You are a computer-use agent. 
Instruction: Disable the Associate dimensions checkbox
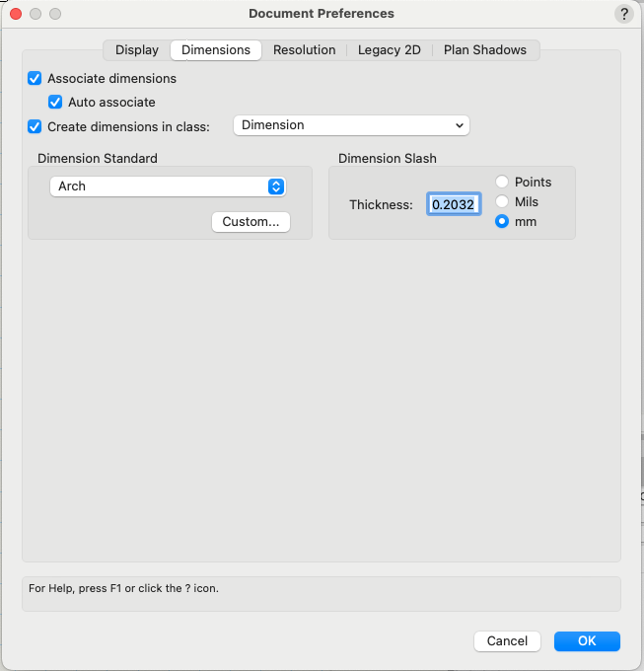pos(36,78)
